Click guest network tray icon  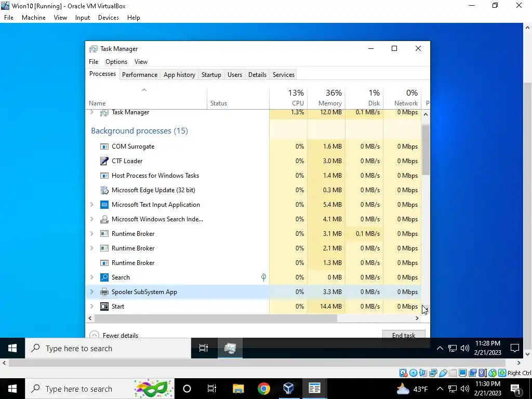[453, 348]
